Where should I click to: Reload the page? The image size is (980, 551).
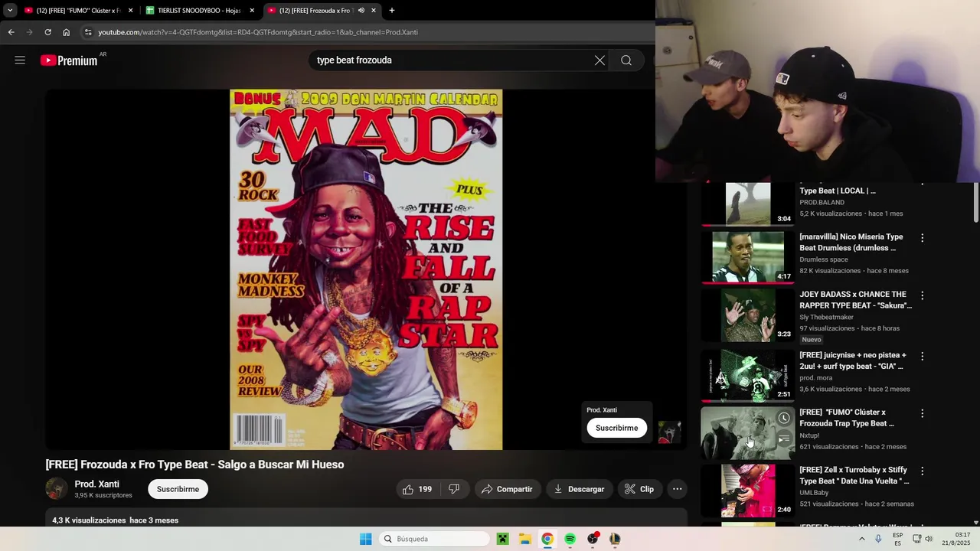[x=47, y=32]
